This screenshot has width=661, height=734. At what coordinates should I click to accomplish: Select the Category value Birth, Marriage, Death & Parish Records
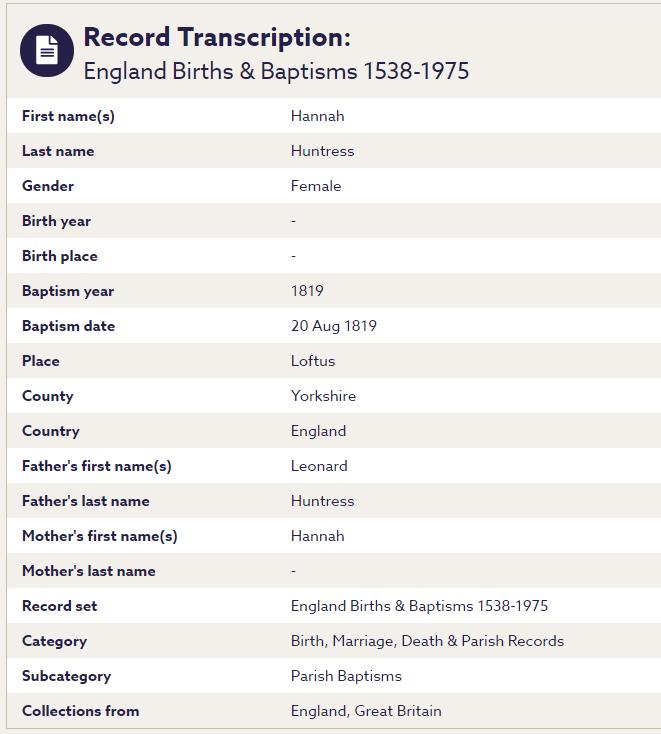[427, 641]
